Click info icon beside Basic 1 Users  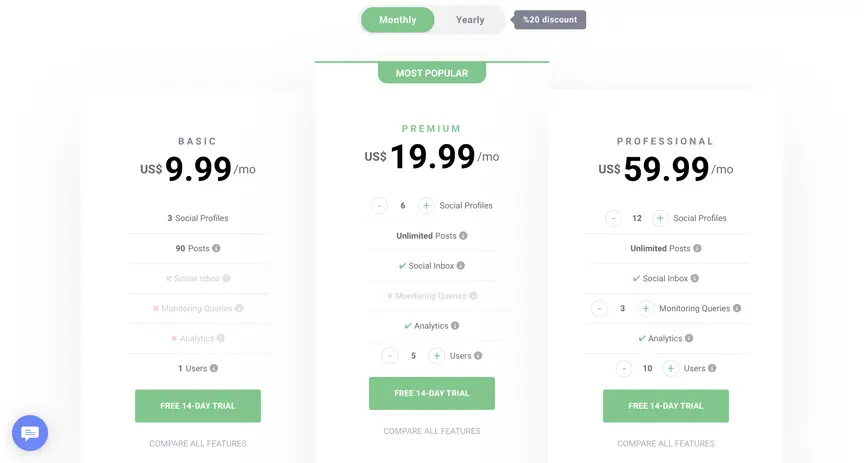click(214, 368)
